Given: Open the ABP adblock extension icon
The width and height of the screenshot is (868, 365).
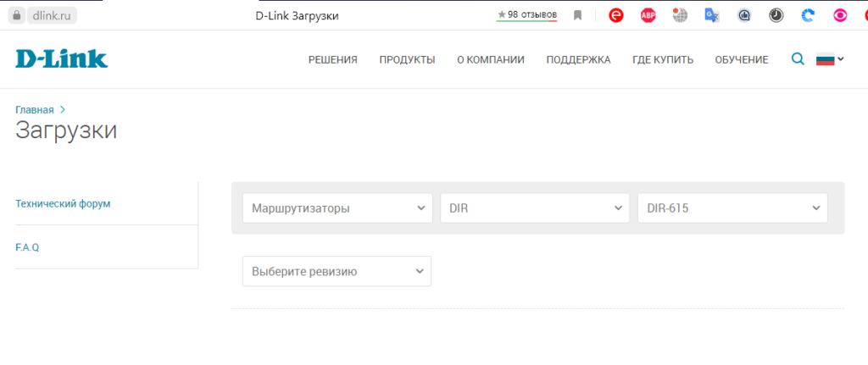Looking at the screenshot, I should pyautogui.click(x=648, y=15).
